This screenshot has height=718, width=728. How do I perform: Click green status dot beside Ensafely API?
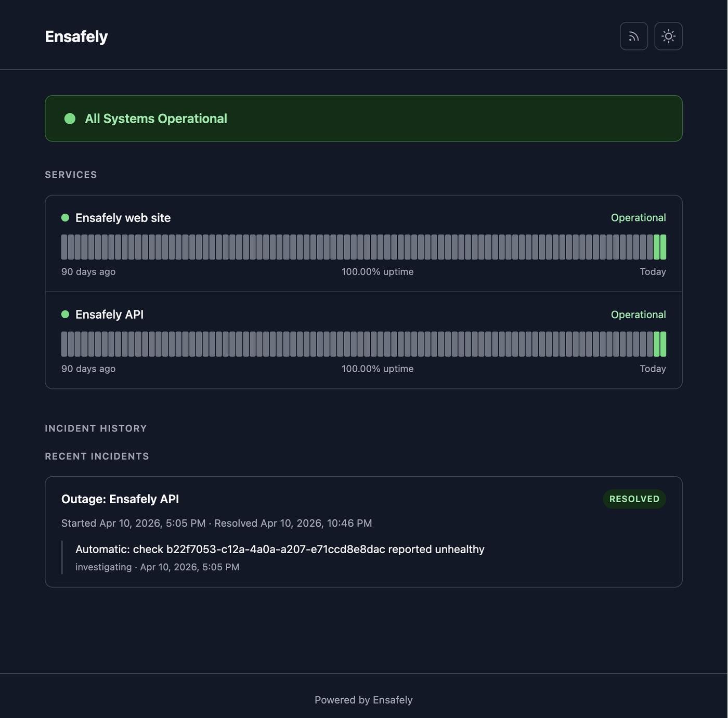point(65,315)
